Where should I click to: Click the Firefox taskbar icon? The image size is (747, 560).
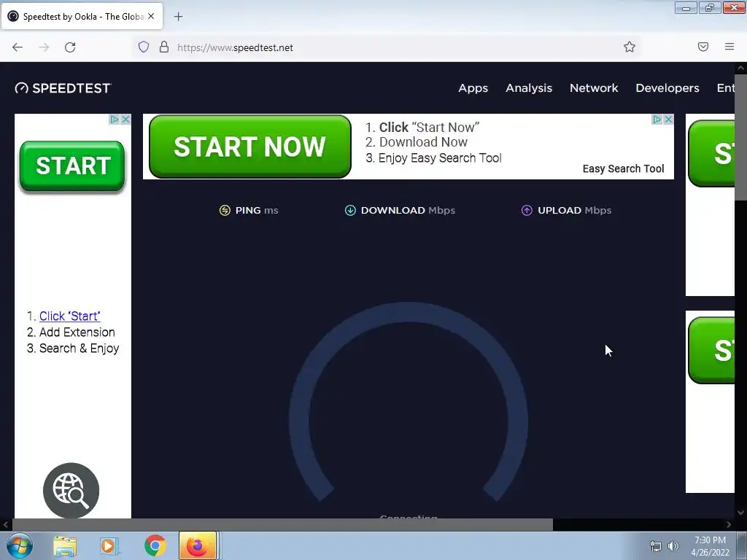(x=198, y=545)
